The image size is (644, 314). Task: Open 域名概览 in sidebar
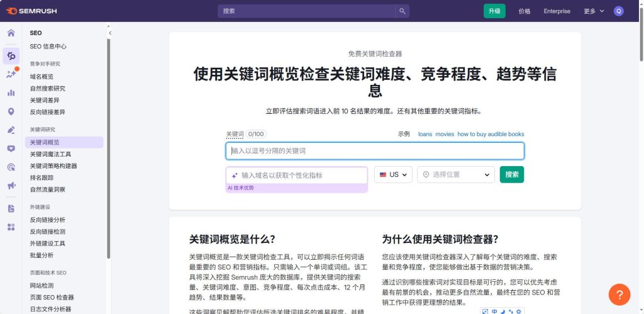[42, 76]
